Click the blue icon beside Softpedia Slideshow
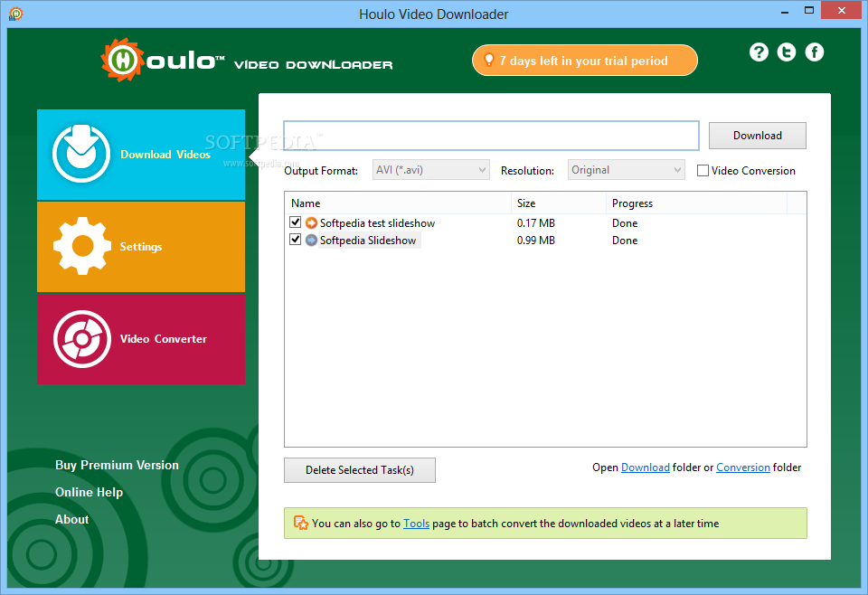The width and height of the screenshot is (868, 595). [x=312, y=241]
